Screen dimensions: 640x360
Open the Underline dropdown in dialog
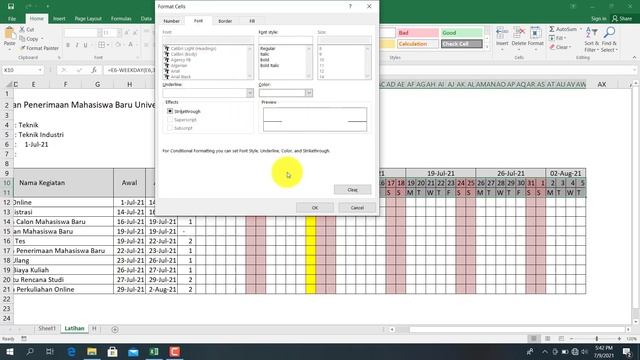[250, 93]
